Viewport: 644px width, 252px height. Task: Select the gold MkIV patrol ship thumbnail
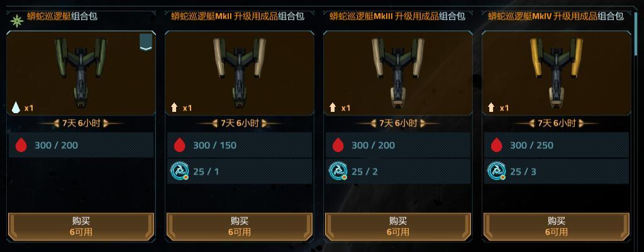click(x=557, y=73)
